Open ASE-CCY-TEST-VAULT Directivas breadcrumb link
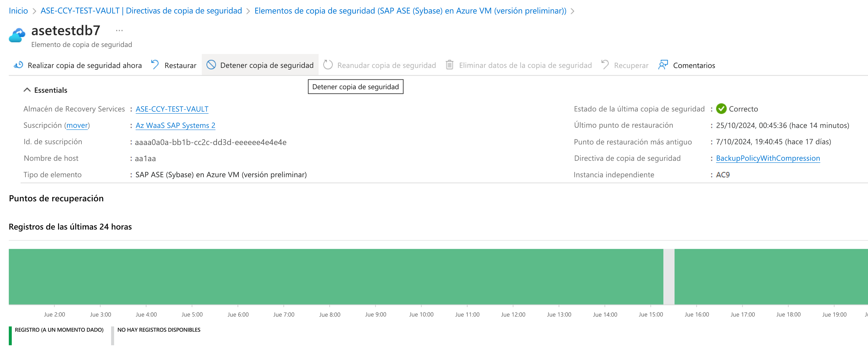The width and height of the screenshot is (868, 347). pos(141,11)
